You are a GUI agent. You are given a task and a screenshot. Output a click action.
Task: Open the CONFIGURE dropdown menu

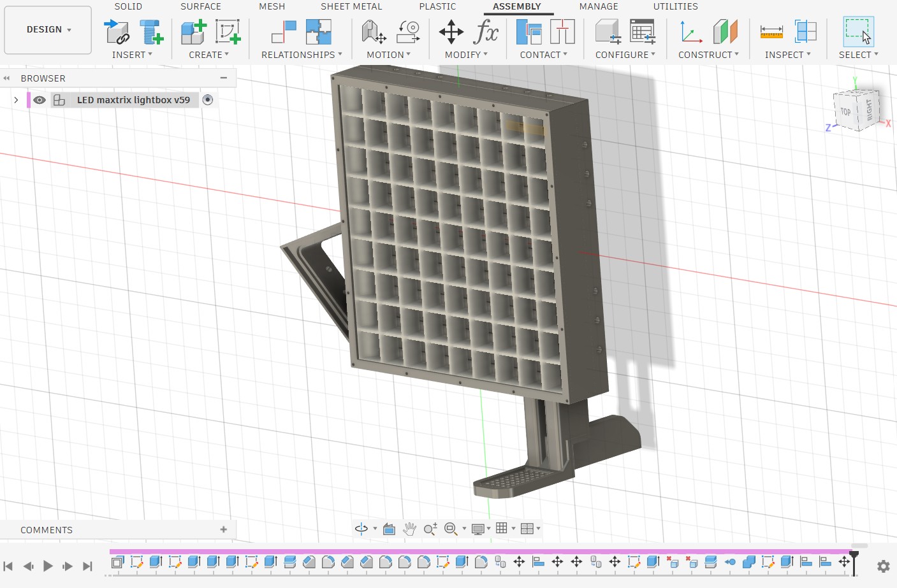coord(625,55)
